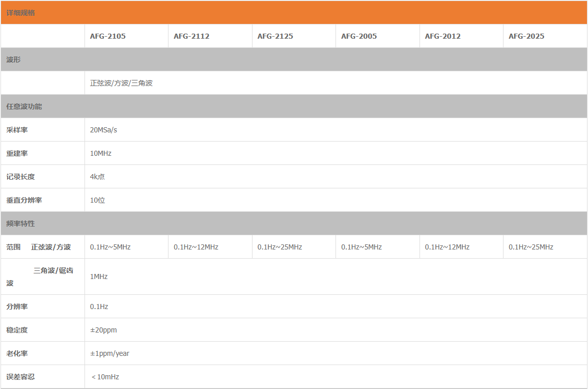Click the 10位 value
Screen dimensions: 588x389
(98, 200)
